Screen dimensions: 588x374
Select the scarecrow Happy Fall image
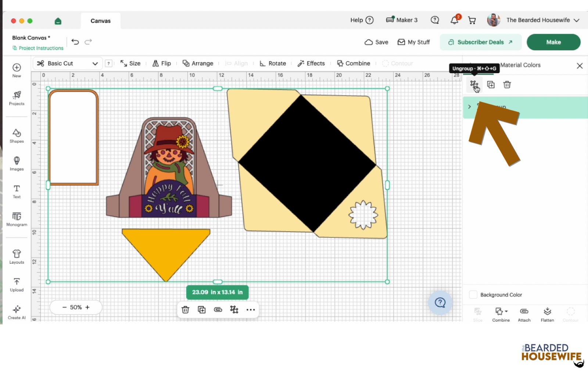(169, 167)
